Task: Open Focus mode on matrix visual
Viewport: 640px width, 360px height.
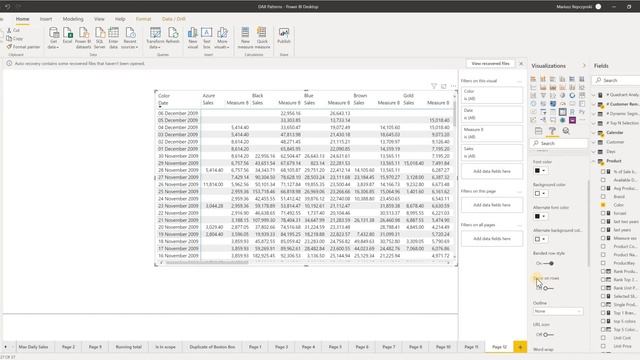Action: tap(444, 86)
